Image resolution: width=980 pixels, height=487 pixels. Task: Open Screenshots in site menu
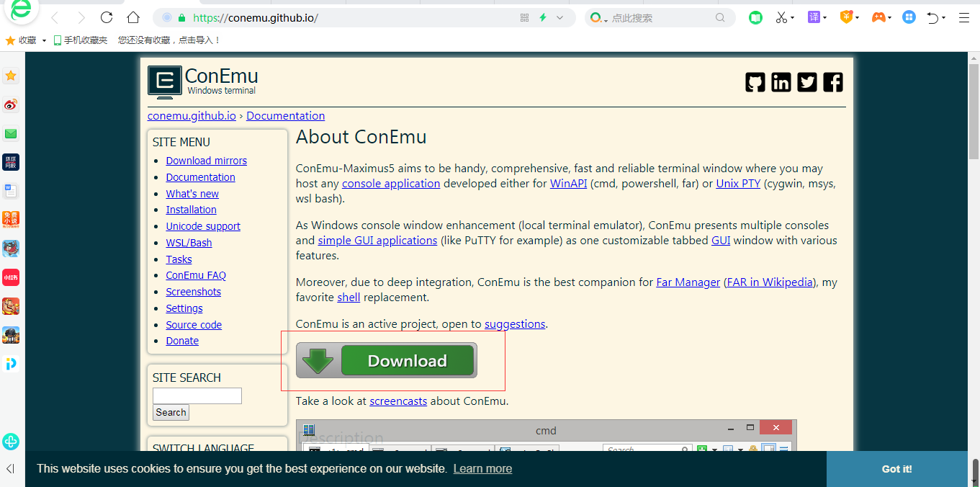click(194, 292)
